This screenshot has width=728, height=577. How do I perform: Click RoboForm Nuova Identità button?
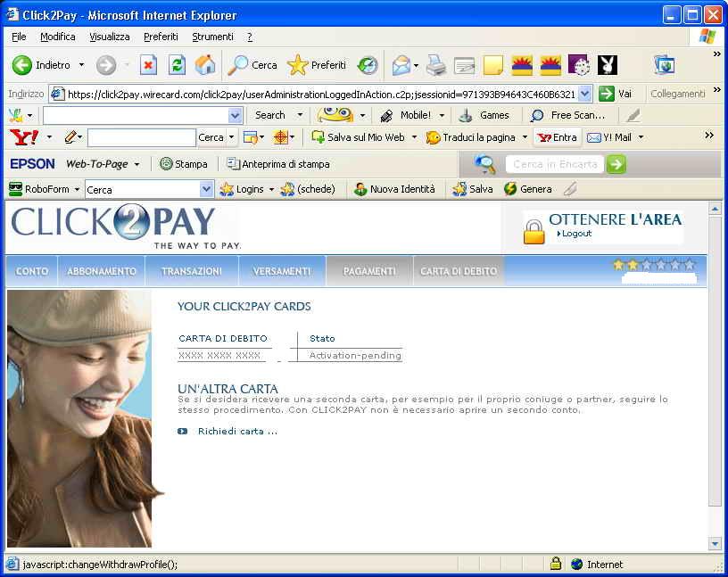pyautogui.click(x=394, y=189)
